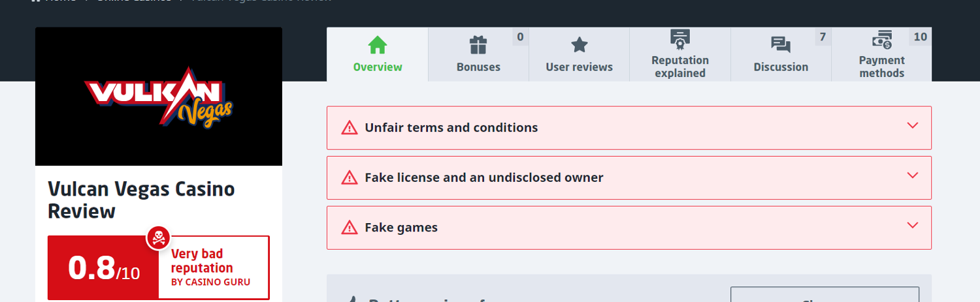Click the certificate icon for Reputation explained
Screen dimensions: 980x302
click(680, 40)
